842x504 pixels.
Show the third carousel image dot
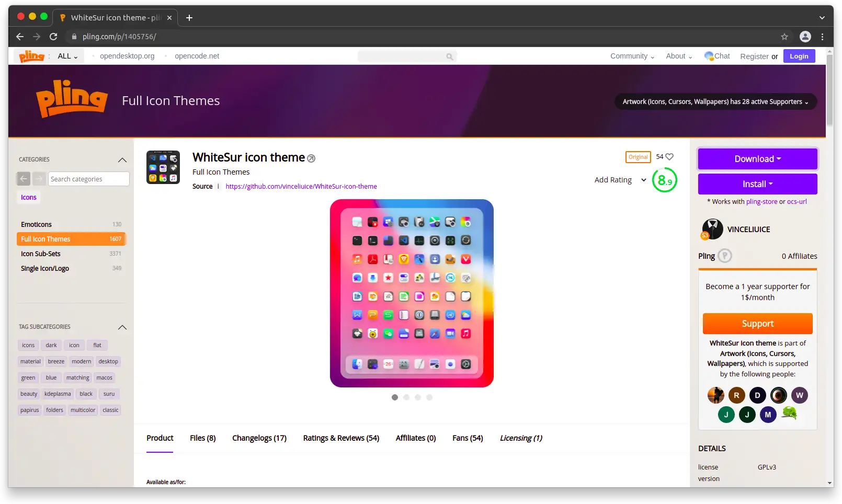[x=418, y=397]
